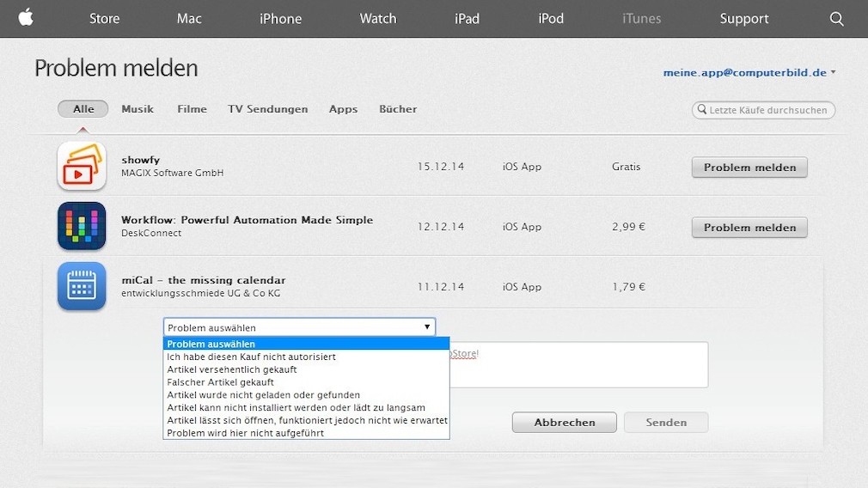The width and height of the screenshot is (868, 488).
Task: Choose Ich habe diesen Kauf nicht autorisiert
Action: pyautogui.click(x=306, y=357)
